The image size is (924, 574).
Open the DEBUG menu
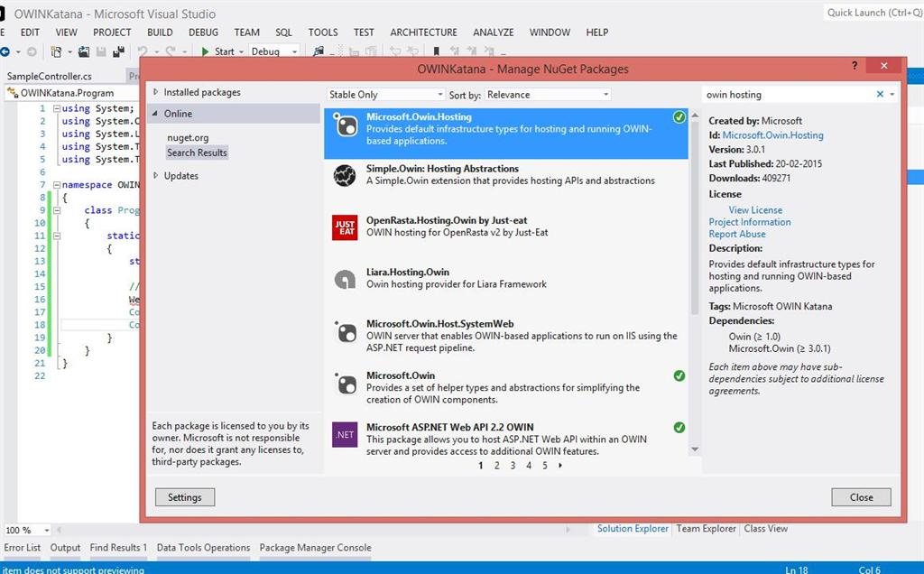pos(203,32)
